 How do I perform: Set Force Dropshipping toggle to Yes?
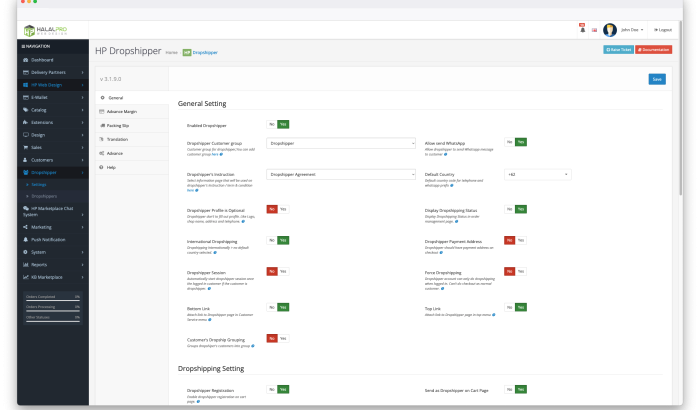(x=521, y=272)
